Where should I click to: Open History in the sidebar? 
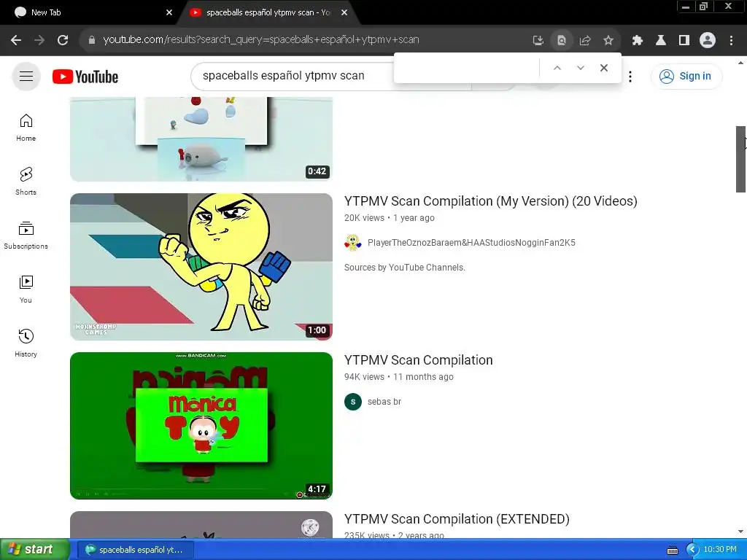(x=26, y=343)
